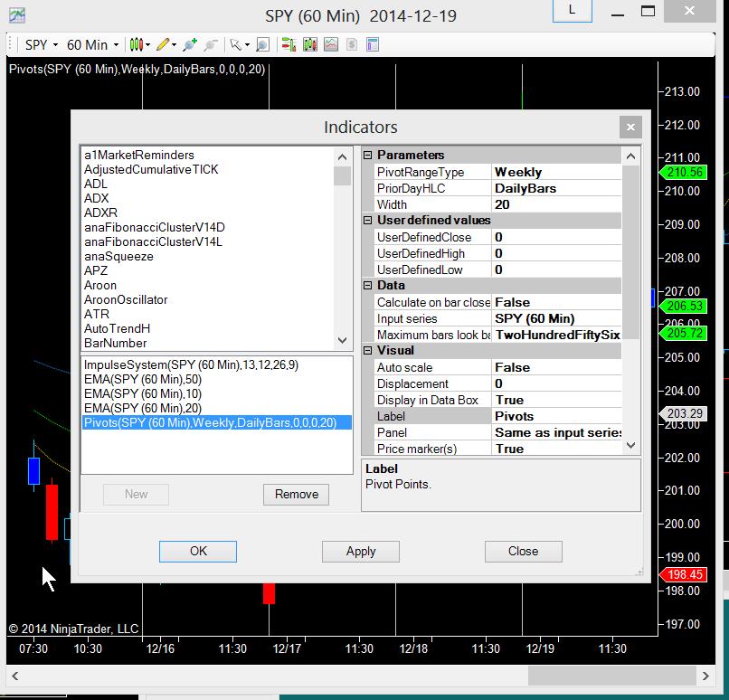Click the property grid scroll-down arrow
Image resolution: width=729 pixels, height=700 pixels.
tap(631, 445)
